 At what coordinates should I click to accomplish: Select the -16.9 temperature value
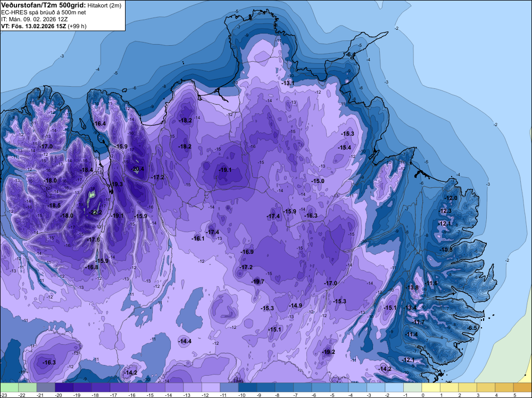click(247, 252)
